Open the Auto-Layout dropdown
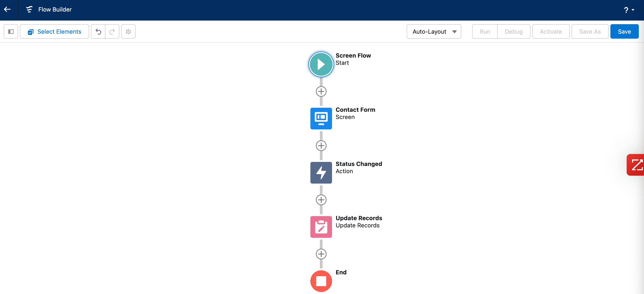The image size is (644, 294). pyautogui.click(x=434, y=32)
